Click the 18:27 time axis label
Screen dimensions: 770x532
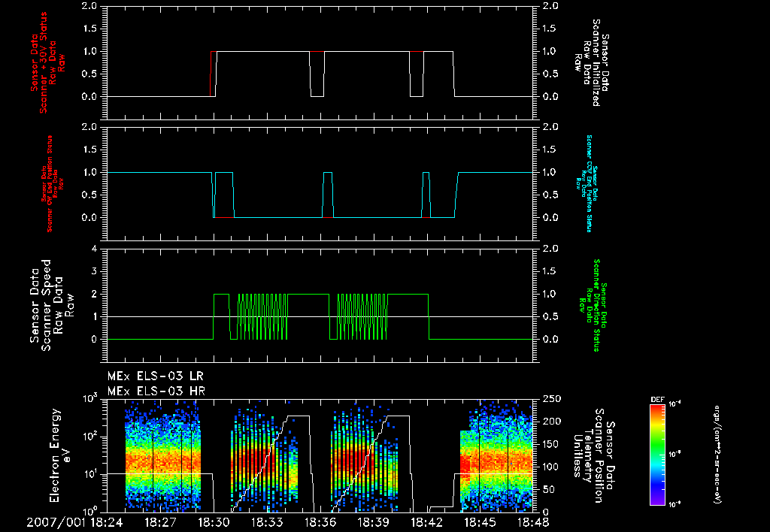click(160, 523)
